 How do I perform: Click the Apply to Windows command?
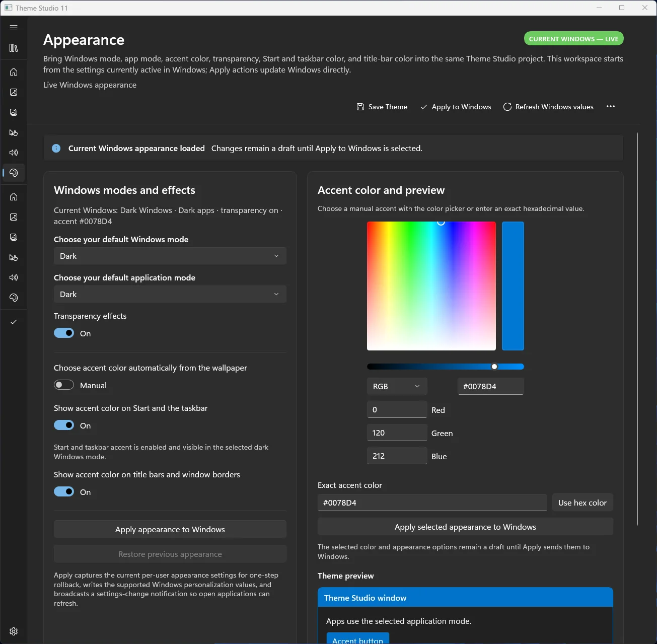tap(456, 107)
